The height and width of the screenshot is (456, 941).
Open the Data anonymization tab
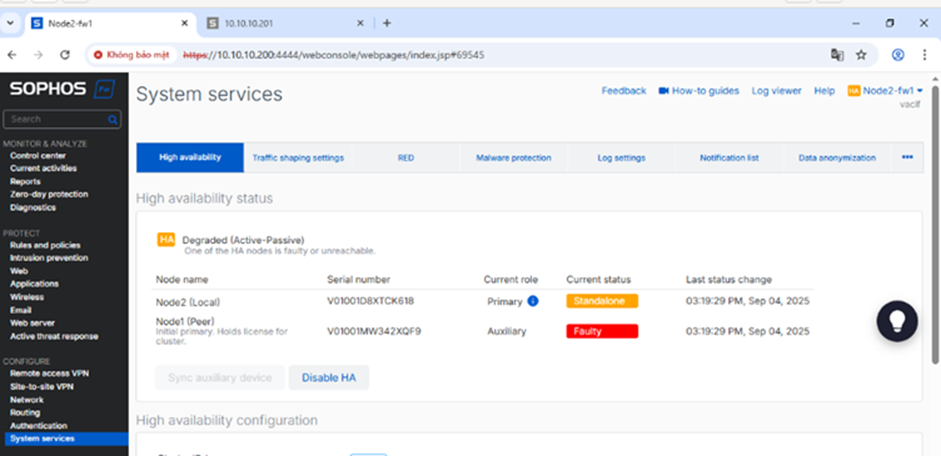click(x=837, y=158)
